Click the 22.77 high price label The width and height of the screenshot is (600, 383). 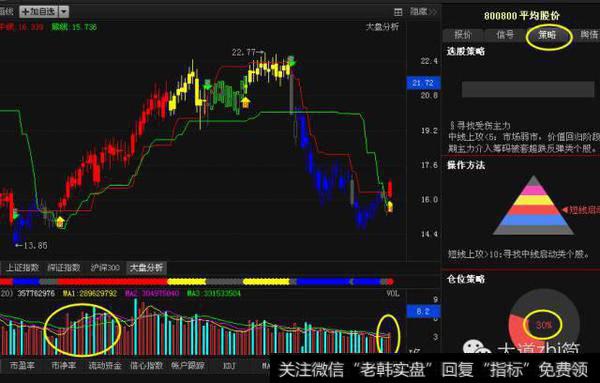(x=243, y=52)
